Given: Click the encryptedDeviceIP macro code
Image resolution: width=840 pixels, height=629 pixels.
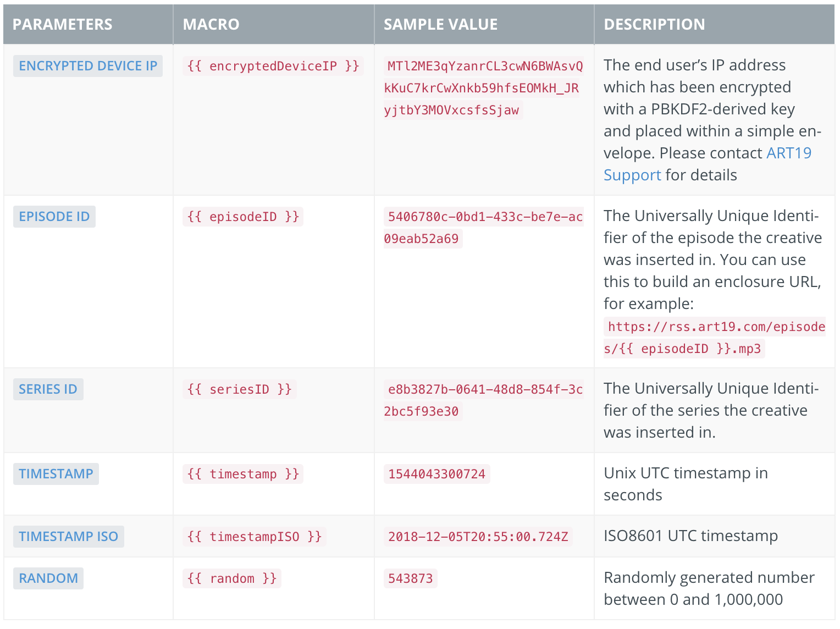Looking at the screenshot, I should tap(273, 66).
